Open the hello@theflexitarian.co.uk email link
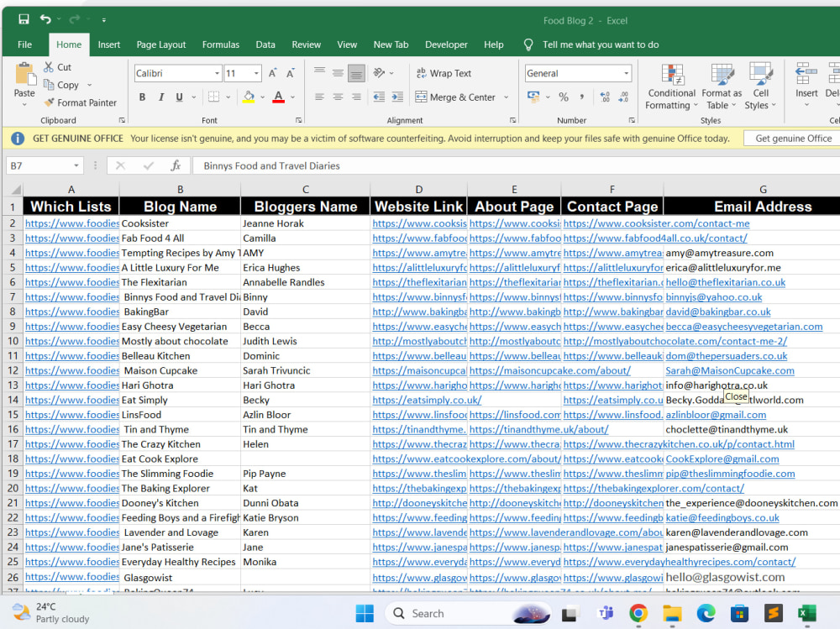Image resolution: width=840 pixels, height=629 pixels. 726,282
